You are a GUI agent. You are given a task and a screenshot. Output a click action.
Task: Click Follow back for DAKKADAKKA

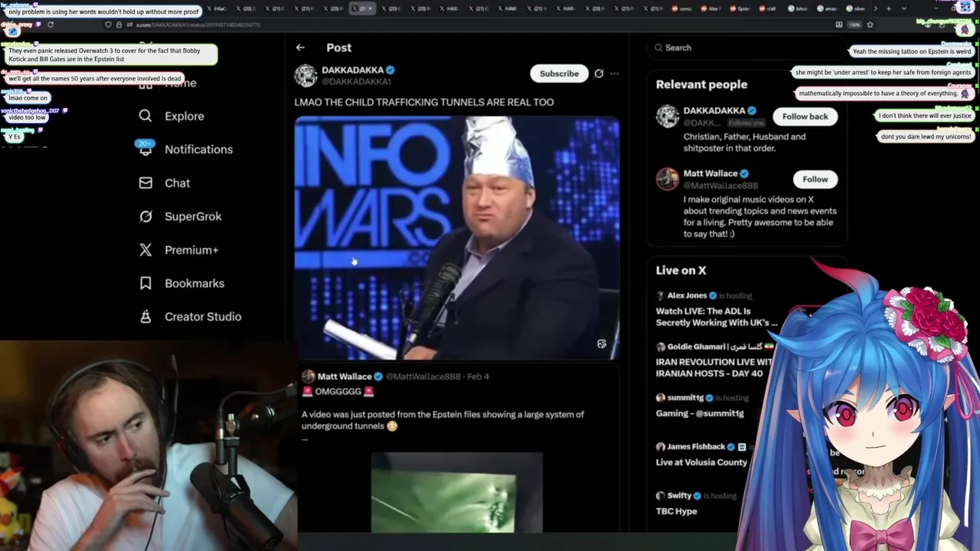pyautogui.click(x=805, y=116)
